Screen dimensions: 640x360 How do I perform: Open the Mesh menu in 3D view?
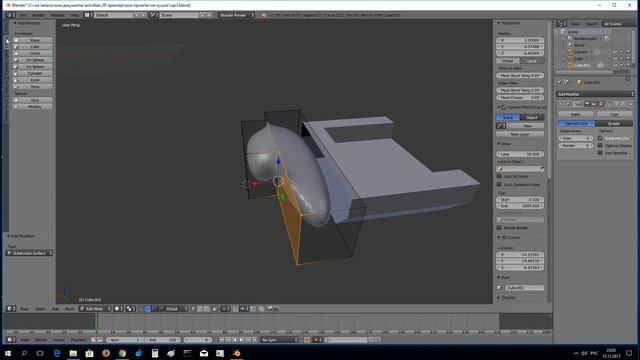[x=70, y=309]
